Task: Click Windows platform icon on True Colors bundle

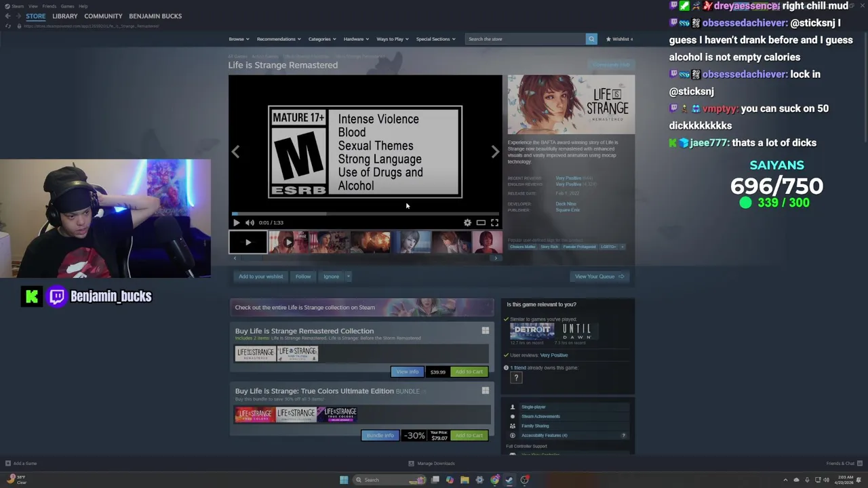Action: (x=485, y=390)
